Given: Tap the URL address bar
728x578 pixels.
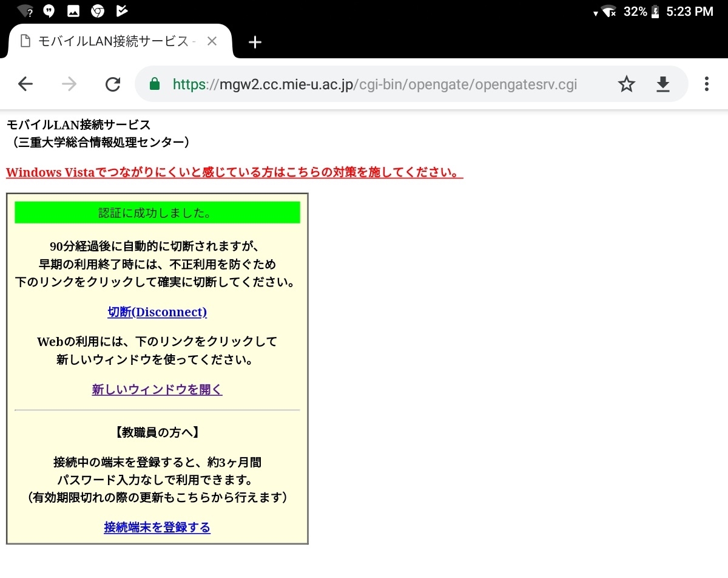Looking at the screenshot, I should (x=374, y=84).
